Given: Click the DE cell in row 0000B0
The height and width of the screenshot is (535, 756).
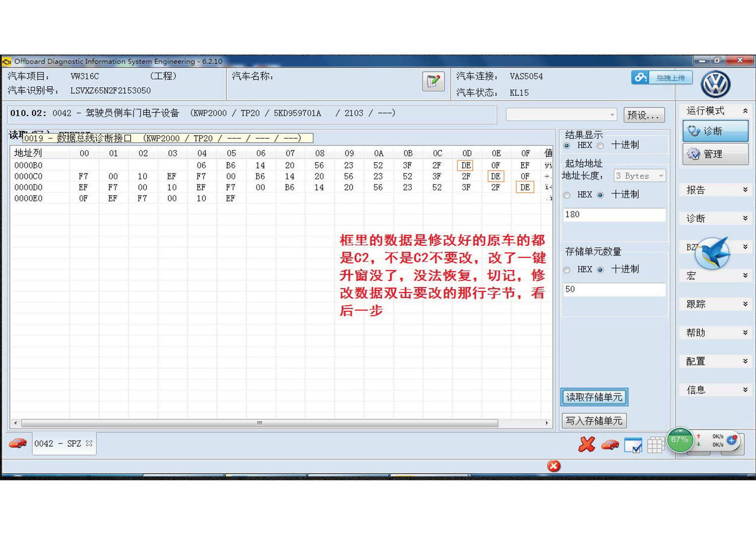Looking at the screenshot, I should click(465, 165).
